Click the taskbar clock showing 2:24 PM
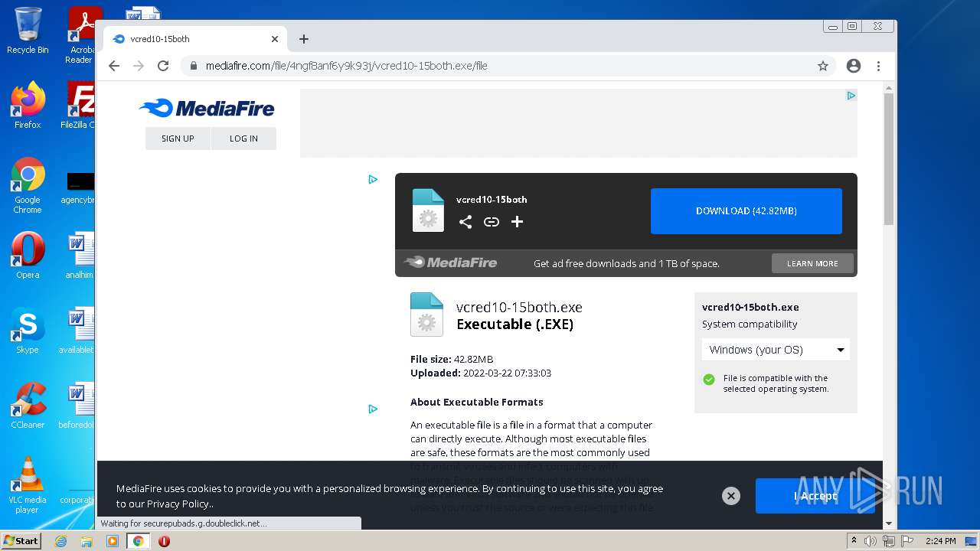The image size is (980, 551). (940, 541)
